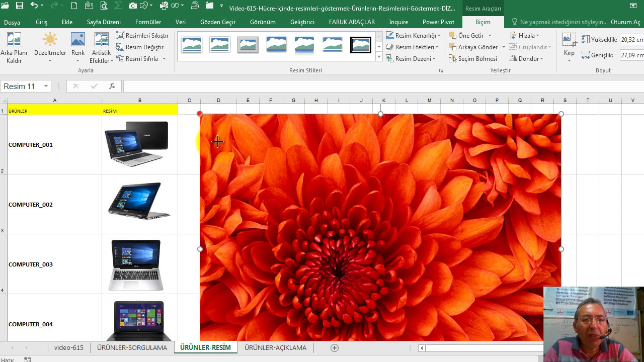
Task: Open print preview from quick access toolbar
Action: (x=104, y=6)
